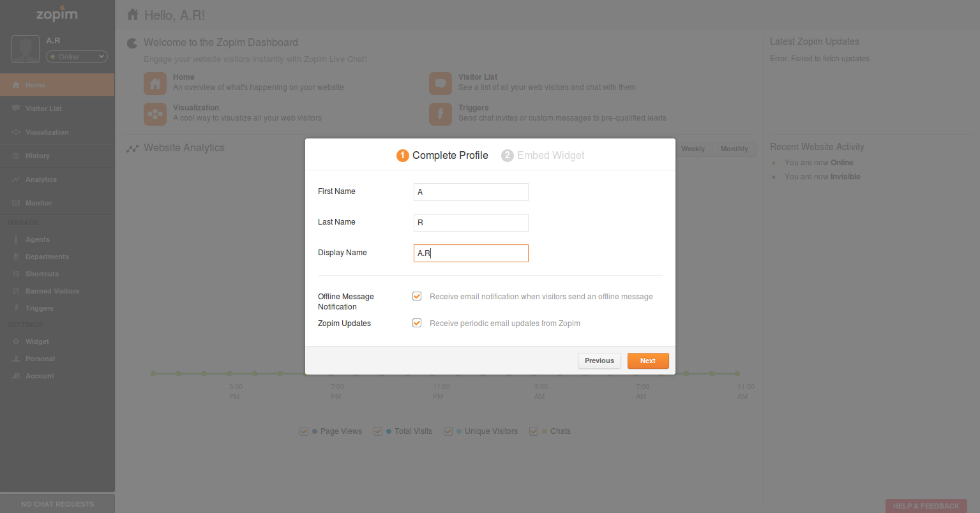Viewport: 980px width, 513px height.
Task: Select the Weekly analytics tab
Action: click(693, 149)
